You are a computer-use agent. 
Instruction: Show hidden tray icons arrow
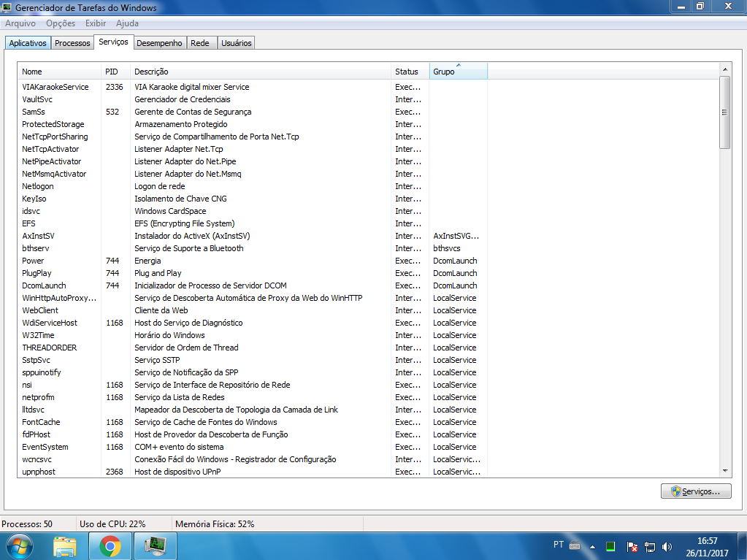592,547
